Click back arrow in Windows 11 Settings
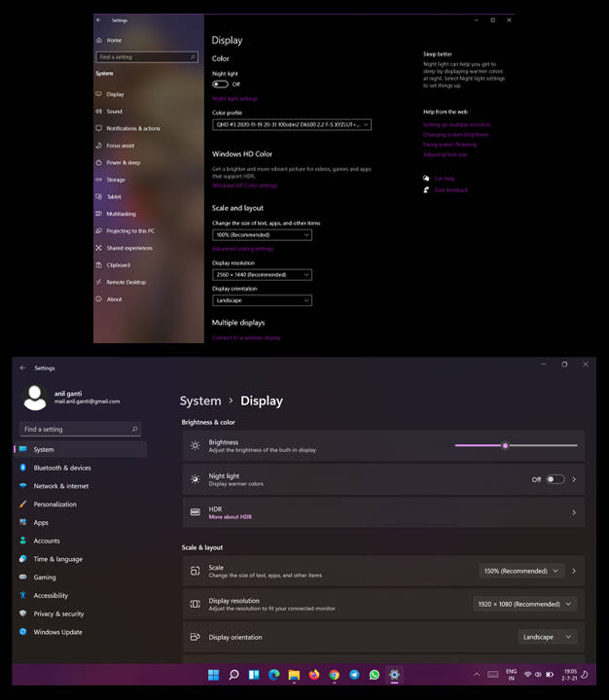 22,367
